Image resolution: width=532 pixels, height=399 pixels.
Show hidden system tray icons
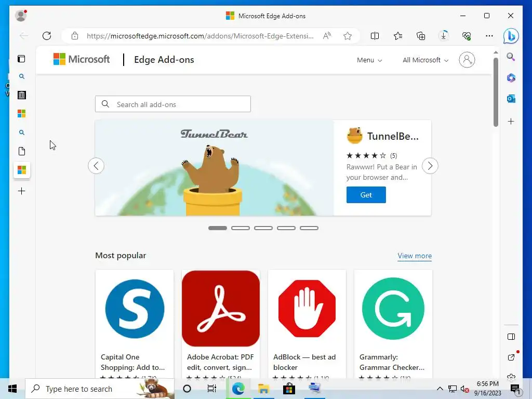tap(440, 389)
